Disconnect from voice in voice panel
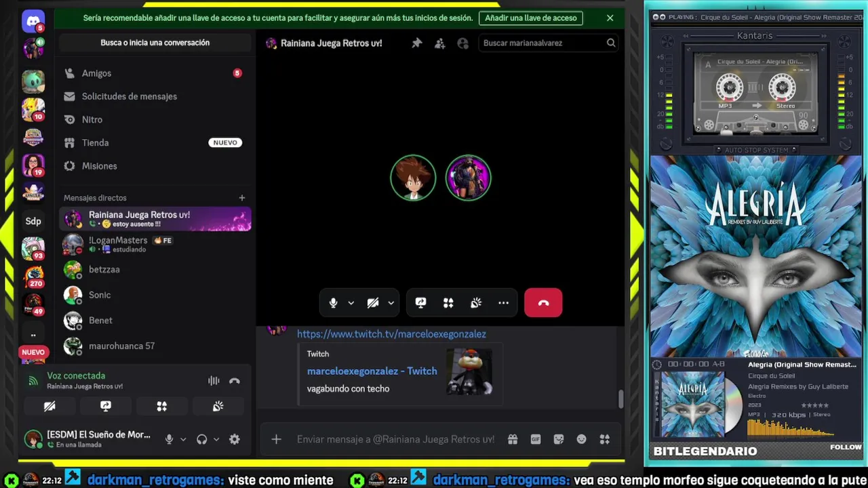Viewport: 868px width, 488px height. point(235,381)
